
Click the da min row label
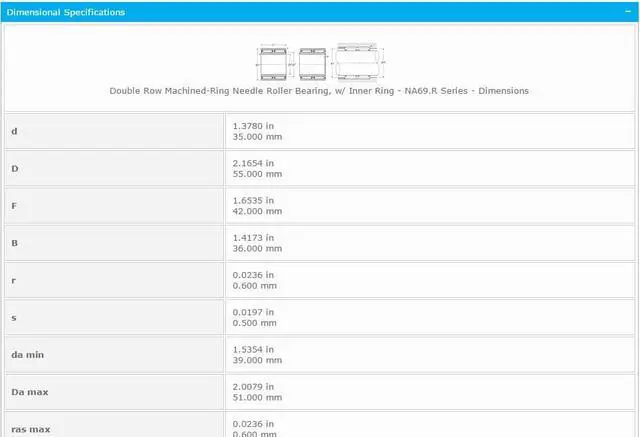[x=27, y=354]
